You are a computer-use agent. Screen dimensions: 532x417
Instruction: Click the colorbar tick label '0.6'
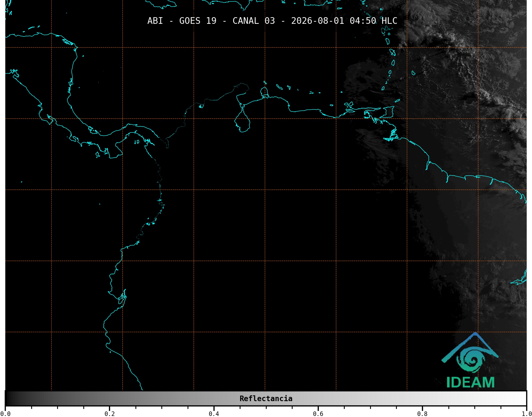(x=318, y=414)
